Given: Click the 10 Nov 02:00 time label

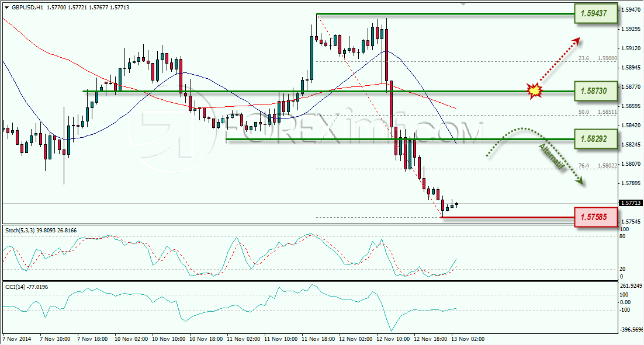Looking at the screenshot, I should tap(131, 339).
